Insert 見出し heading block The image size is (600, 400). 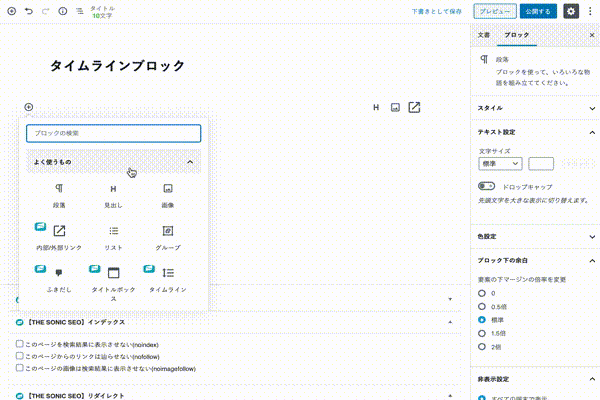click(x=113, y=196)
